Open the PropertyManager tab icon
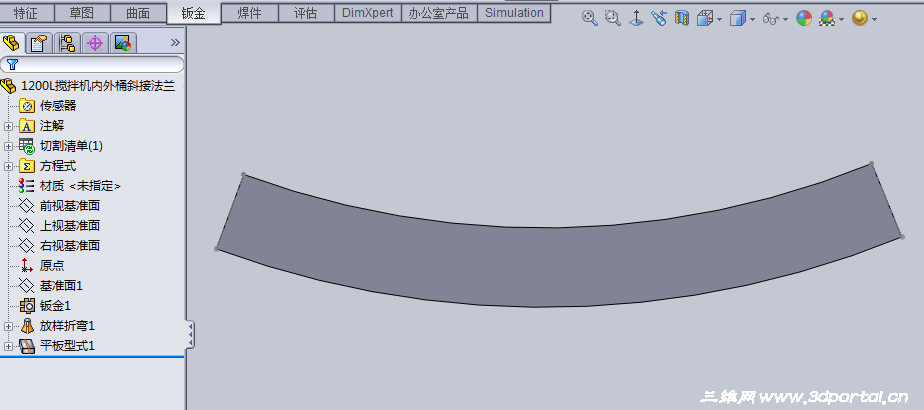924x410 pixels. click(39, 43)
